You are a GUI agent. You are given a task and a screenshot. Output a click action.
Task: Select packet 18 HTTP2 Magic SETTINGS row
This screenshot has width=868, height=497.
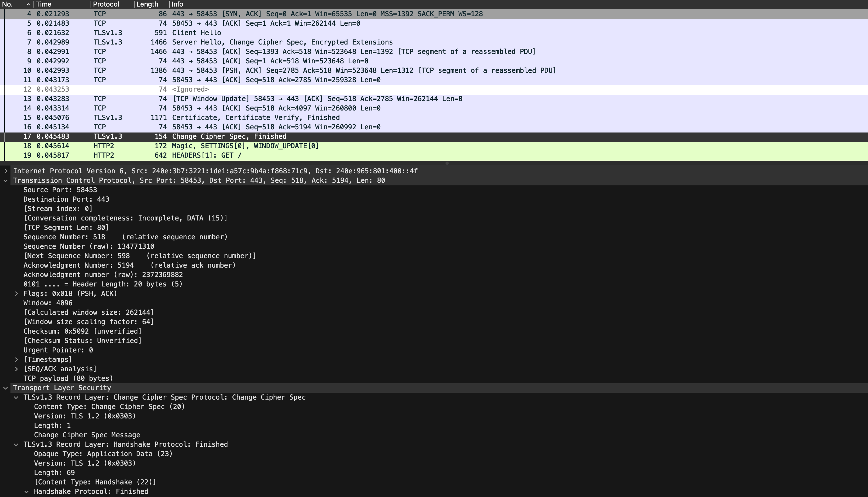pos(434,146)
